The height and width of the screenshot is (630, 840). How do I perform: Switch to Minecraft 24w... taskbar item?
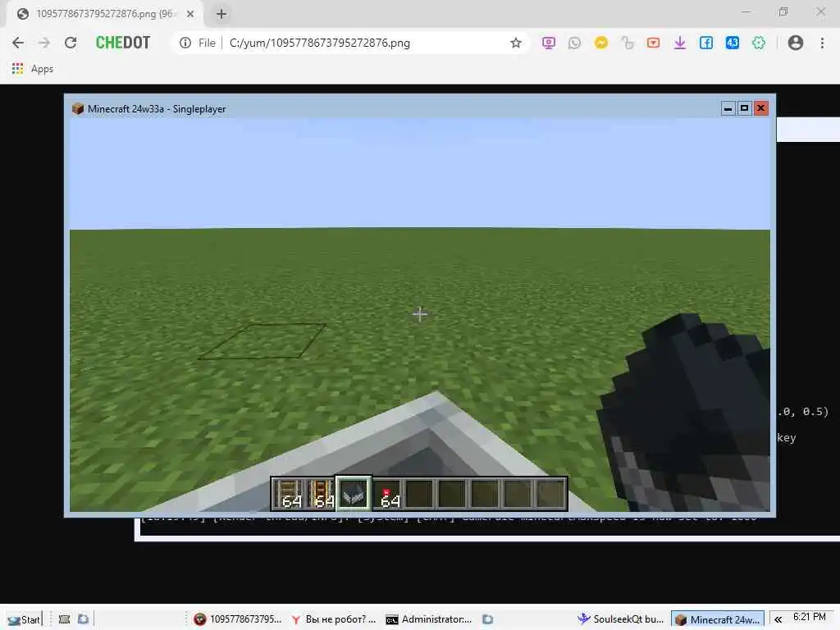718,619
